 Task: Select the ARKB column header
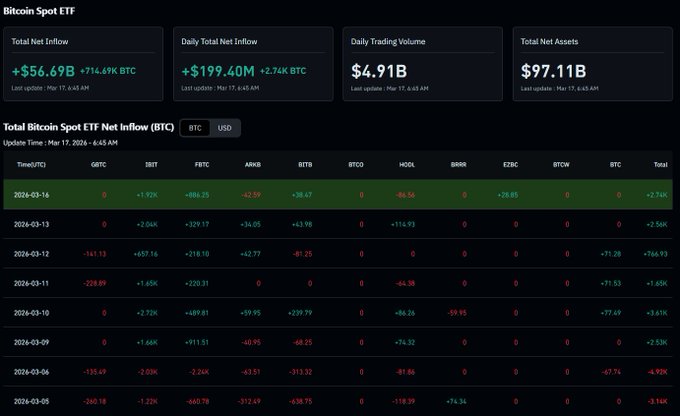point(253,163)
